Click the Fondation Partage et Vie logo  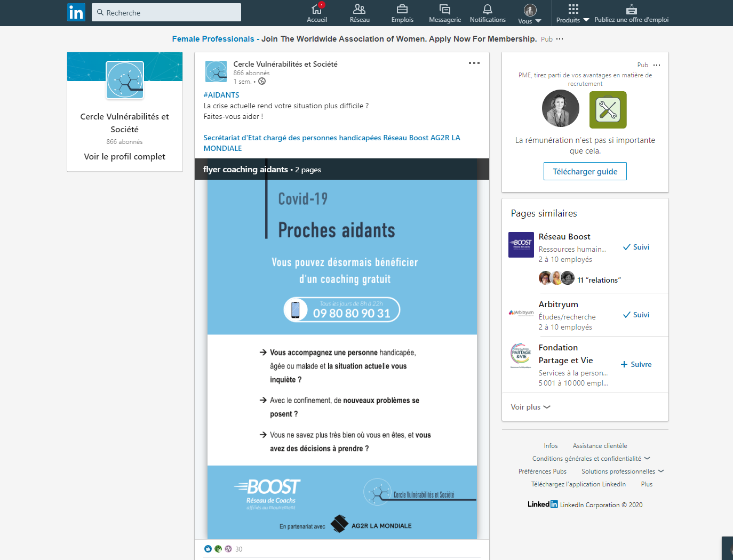521,356
